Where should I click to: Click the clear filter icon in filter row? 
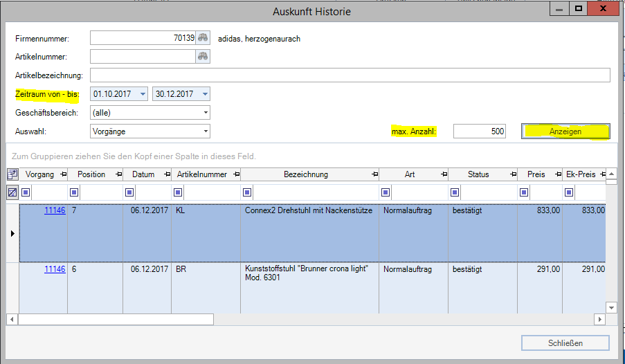[12, 192]
